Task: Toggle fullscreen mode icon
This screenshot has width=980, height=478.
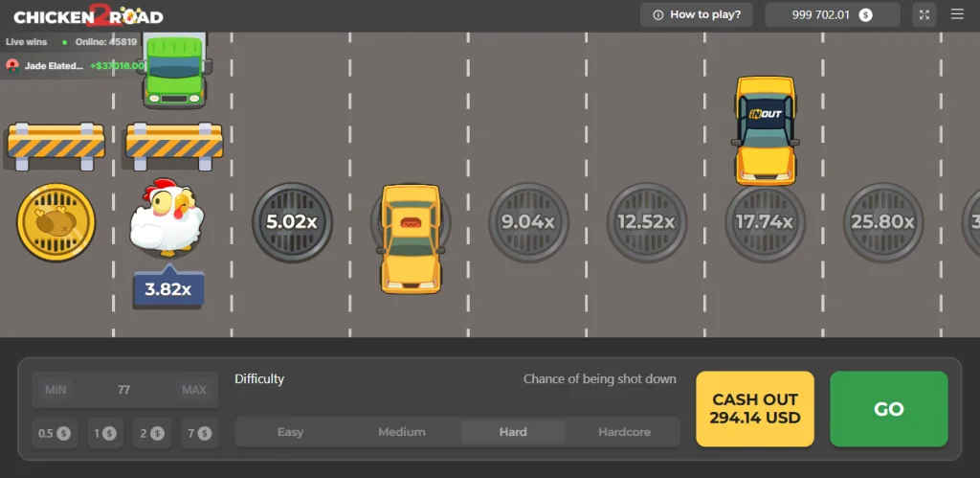Action: [924, 14]
